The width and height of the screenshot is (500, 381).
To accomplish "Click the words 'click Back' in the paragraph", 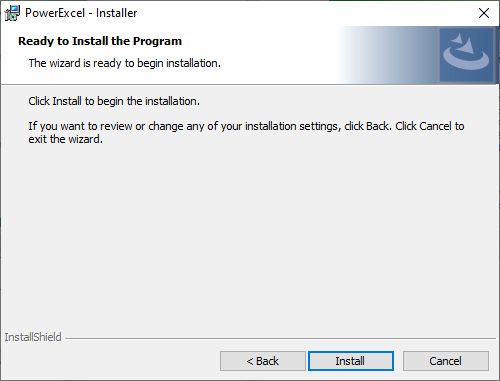I will (368, 126).
